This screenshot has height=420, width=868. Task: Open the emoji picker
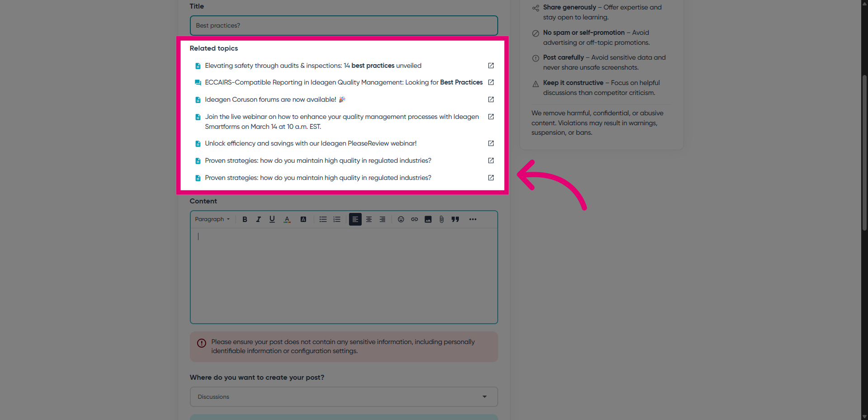[x=401, y=219]
